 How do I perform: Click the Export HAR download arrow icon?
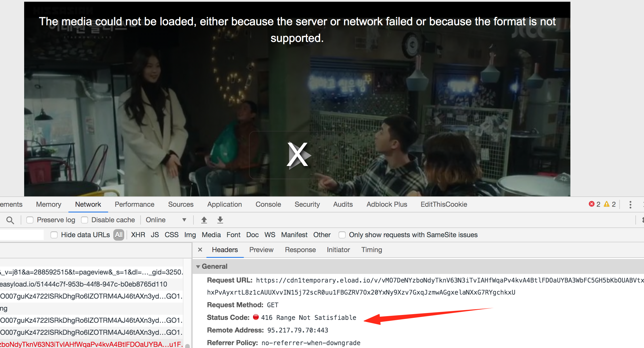220,220
